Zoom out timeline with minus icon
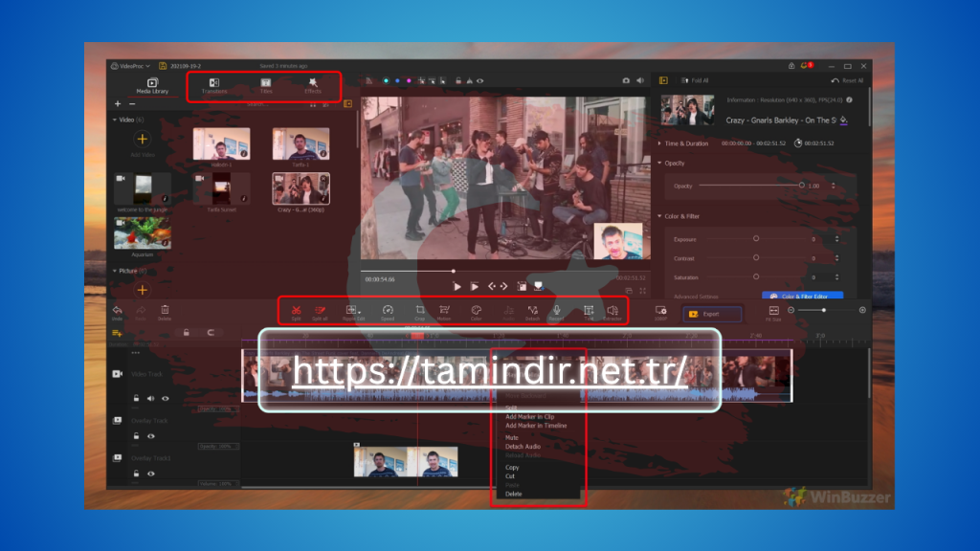Image resolution: width=980 pixels, height=551 pixels. pyautogui.click(x=791, y=311)
